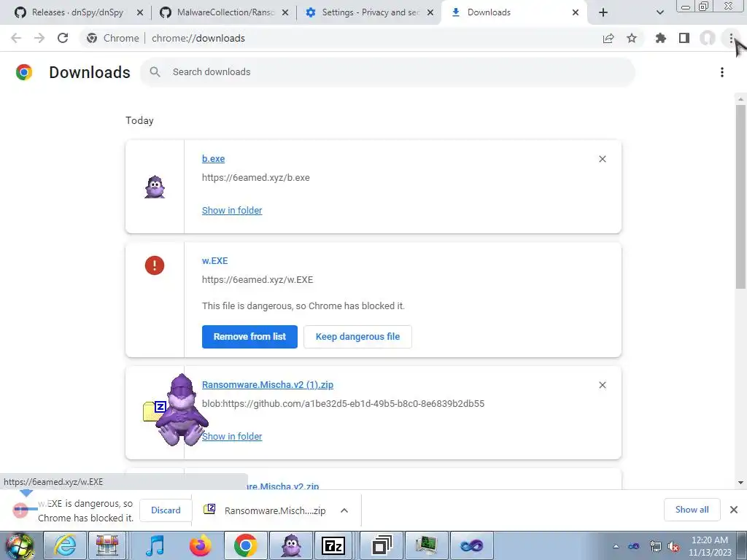The width and height of the screenshot is (747, 560).
Task: Share this page icon in address bar
Action: click(x=608, y=38)
